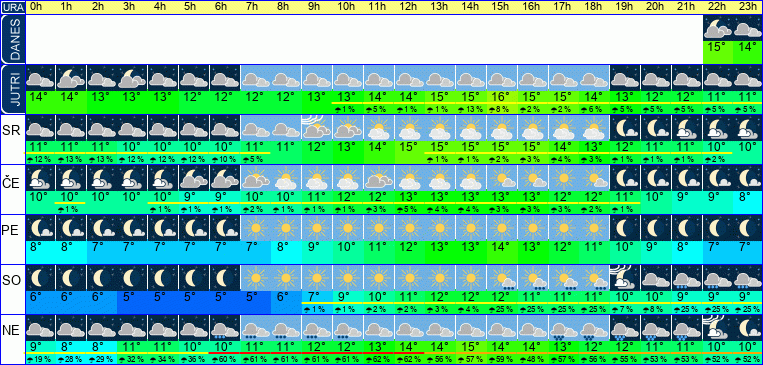Image resolution: width=763 pixels, height=365 pixels.
Task: Click the ČE 8h sun behind cloud icon
Action: click(286, 178)
